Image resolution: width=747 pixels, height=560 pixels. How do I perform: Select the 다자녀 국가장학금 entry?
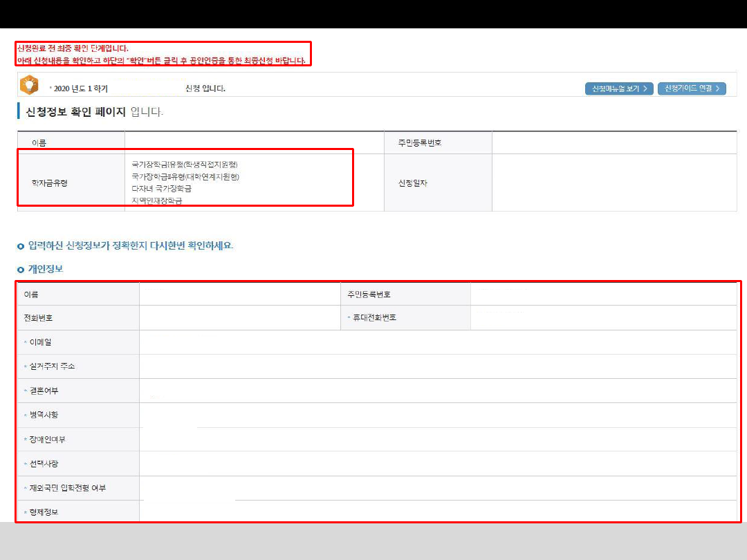click(x=161, y=188)
